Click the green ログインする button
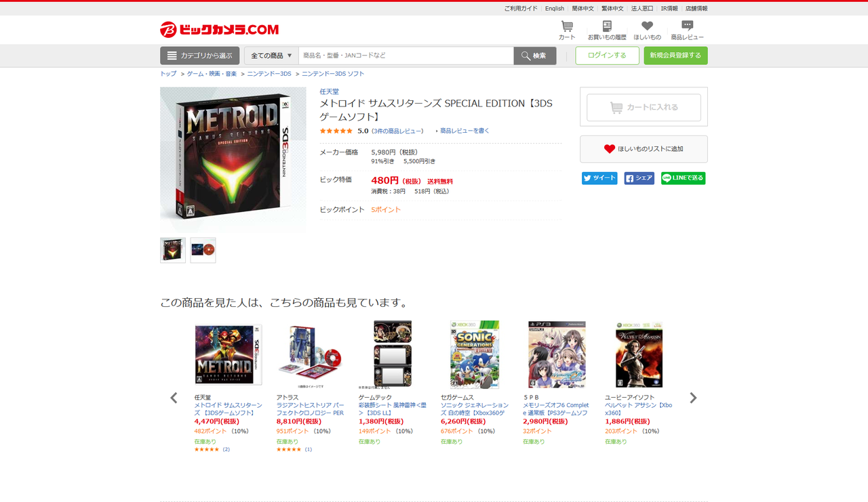 [607, 56]
